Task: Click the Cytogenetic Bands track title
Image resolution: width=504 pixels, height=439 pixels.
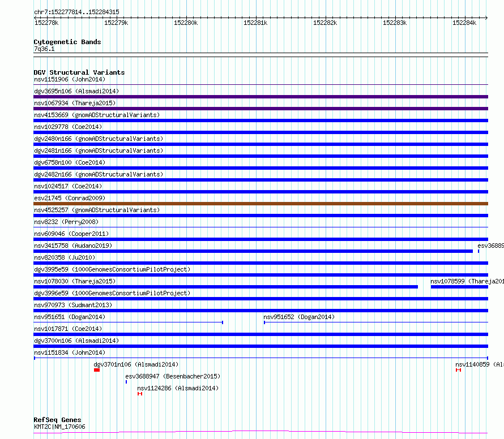Action: (67, 42)
